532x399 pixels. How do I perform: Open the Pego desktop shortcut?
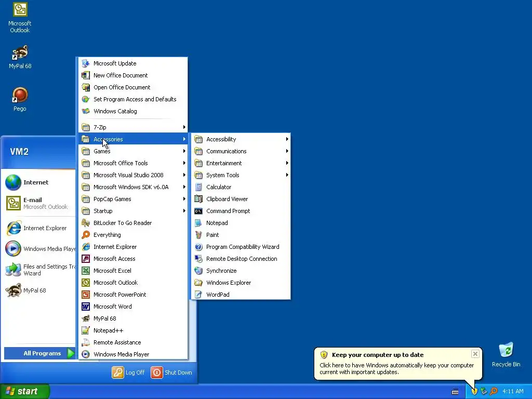20,99
